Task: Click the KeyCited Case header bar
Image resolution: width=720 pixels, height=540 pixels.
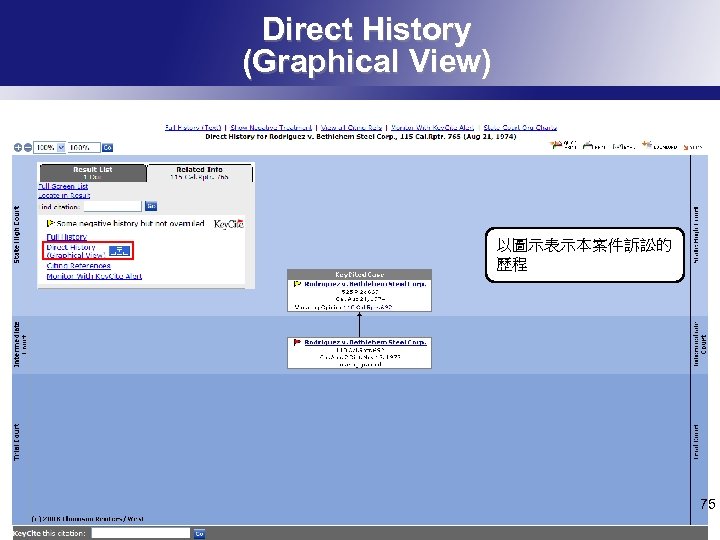Action: click(x=359, y=274)
